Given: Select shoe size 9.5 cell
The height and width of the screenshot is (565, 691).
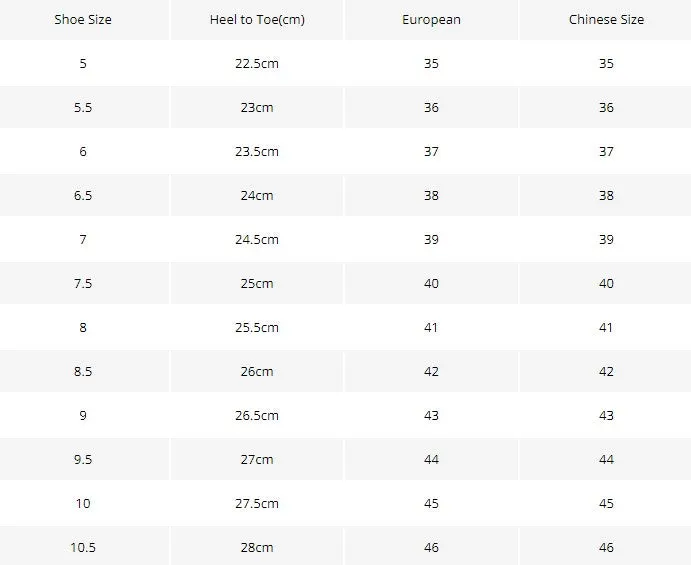Looking at the screenshot, I should click(83, 460).
